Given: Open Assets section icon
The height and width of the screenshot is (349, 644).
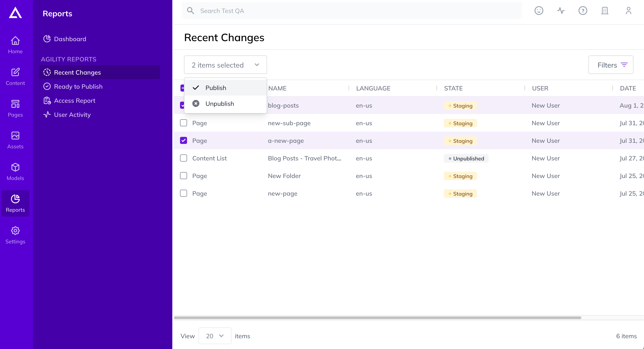Looking at the screenshot, I should pyautogui.click(x=15, y=136).
